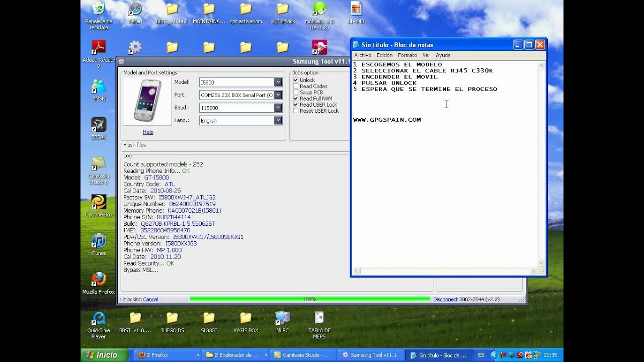Click the green 100% progress bar
The height and width of the screenshot is (362, 644).
click(310, 299)
